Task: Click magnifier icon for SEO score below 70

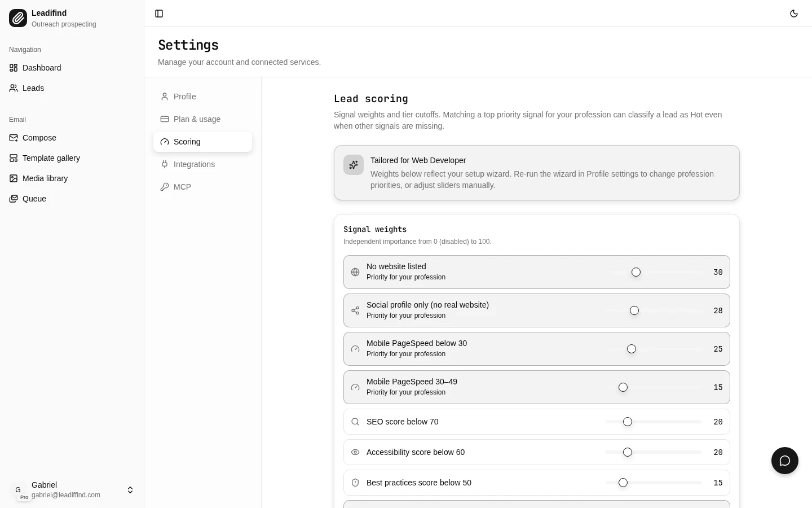Action: click(355, 422)
